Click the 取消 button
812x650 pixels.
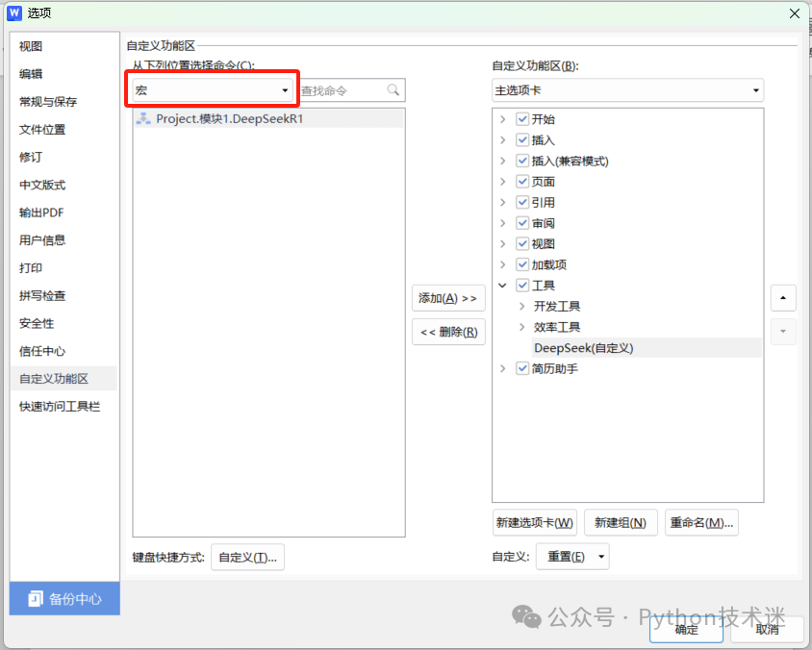coord(767,629)
